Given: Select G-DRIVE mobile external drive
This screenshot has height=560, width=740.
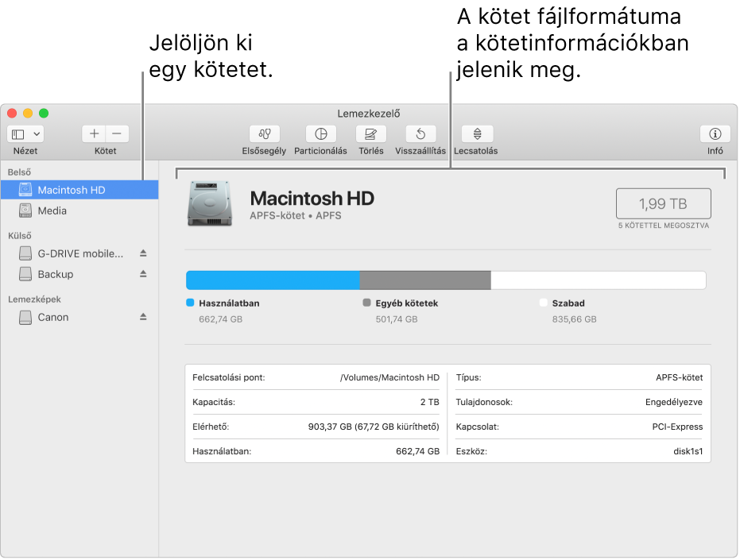Looking at the screenshot, I should tap(79, 254).
